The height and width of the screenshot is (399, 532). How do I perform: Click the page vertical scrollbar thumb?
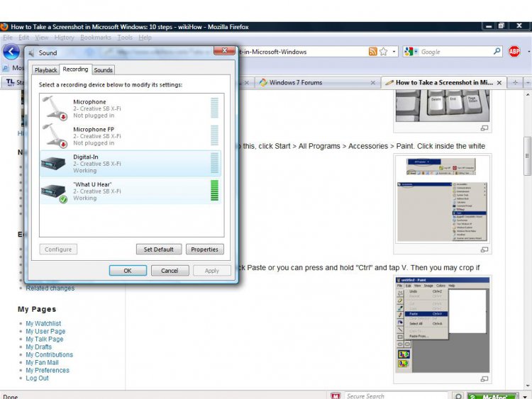[527, 156]
